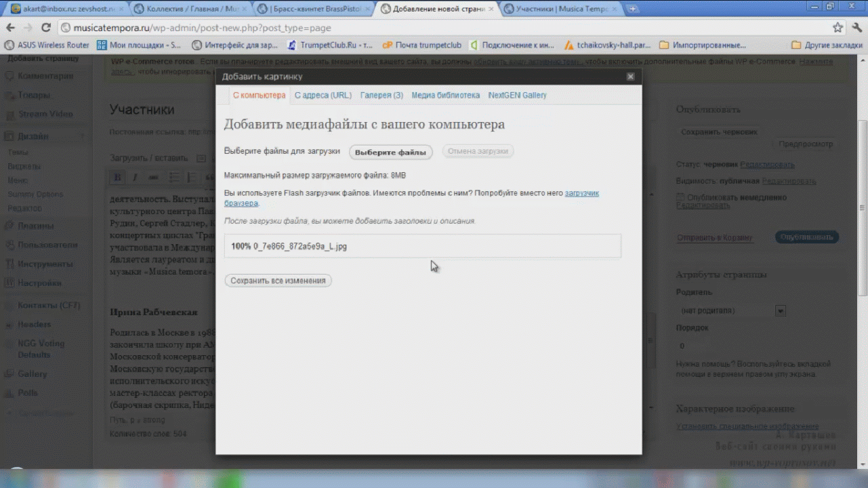
Task: Click the Bold button in the editor toolbar
Action: (117, 178)
